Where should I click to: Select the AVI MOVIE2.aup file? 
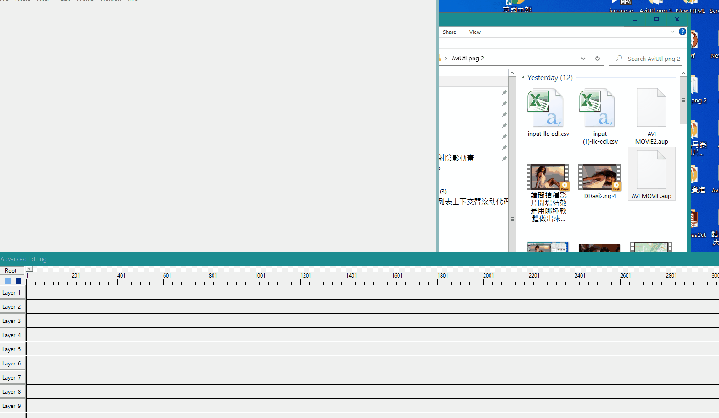point(652,117)
